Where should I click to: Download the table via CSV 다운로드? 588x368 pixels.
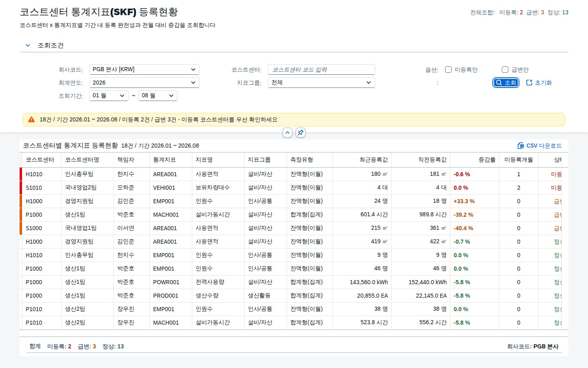[540, 146]
